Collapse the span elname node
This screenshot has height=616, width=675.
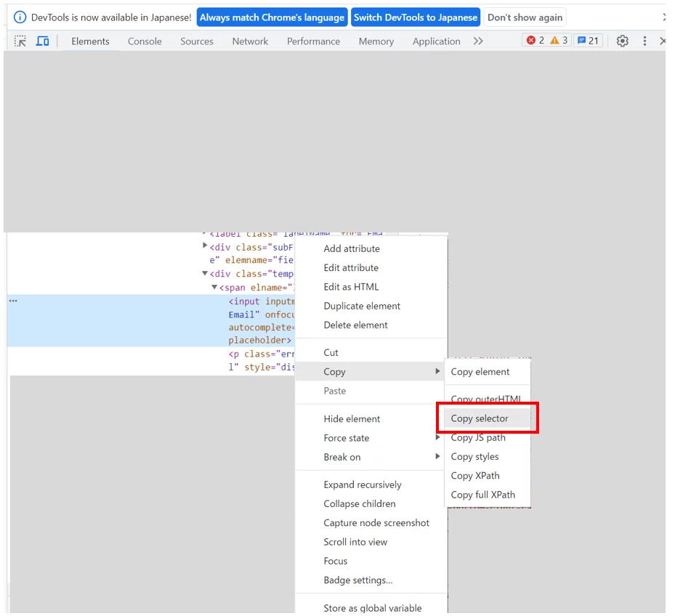click(x=214, y=288)
